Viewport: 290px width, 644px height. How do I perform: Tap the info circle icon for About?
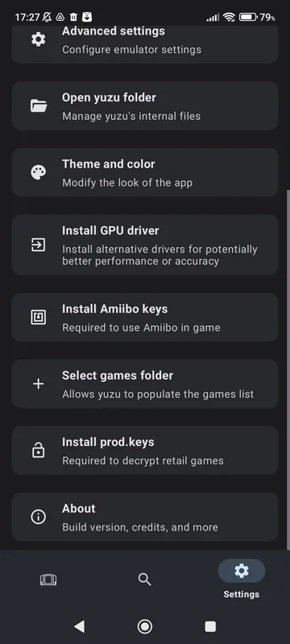39,517
